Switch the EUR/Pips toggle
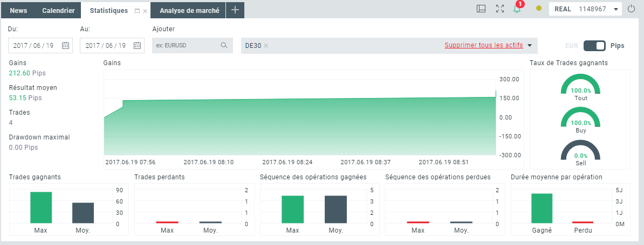This screenshot has width=644, height=245. [x=594, y=45]
